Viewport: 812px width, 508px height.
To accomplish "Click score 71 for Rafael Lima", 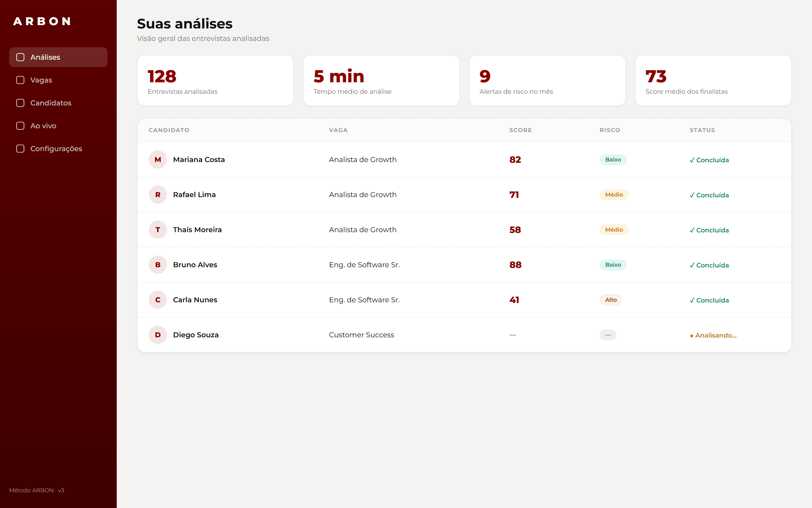I will 514,195.
